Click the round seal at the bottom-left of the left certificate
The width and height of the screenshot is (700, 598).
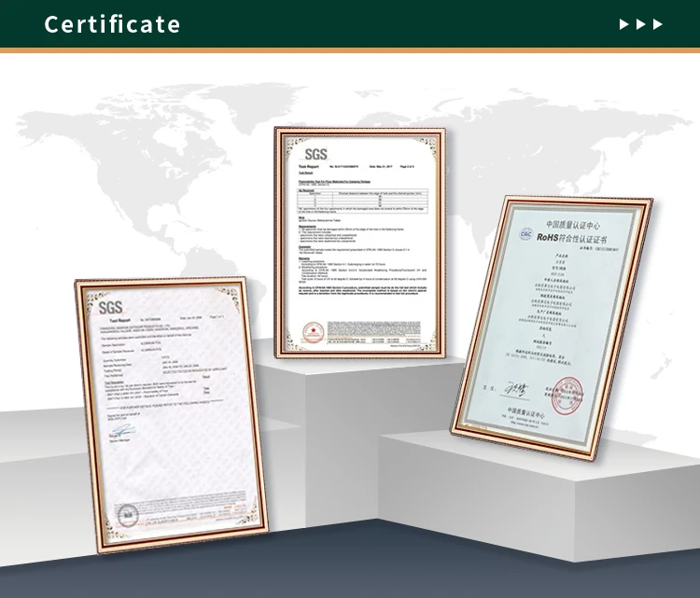tap(124, 511)
